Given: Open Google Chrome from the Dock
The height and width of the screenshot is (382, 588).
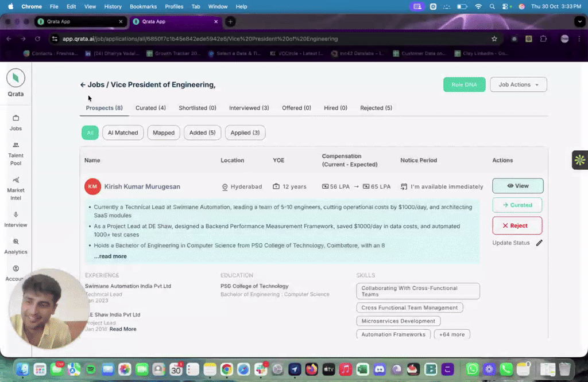Looking at the screenshot, I should coord(226,369).
